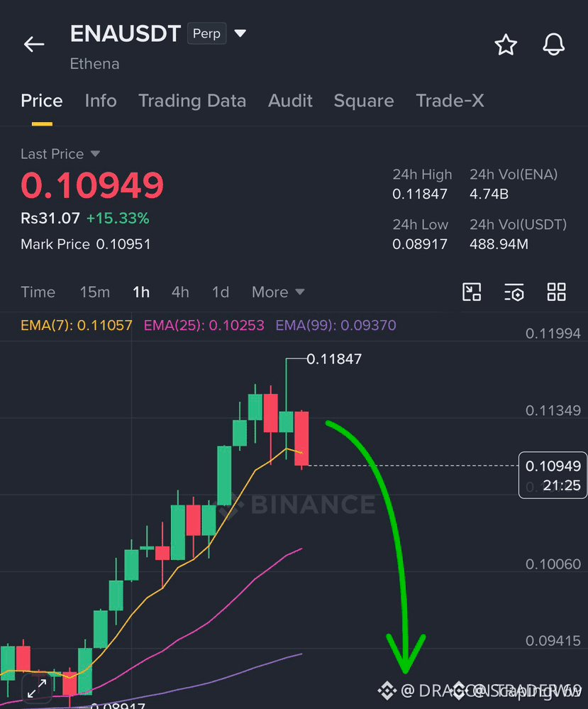Tap the 24h Vol(USDT) value 488.94M
This screenshot has width=588, height=709.
pos(499,244)
